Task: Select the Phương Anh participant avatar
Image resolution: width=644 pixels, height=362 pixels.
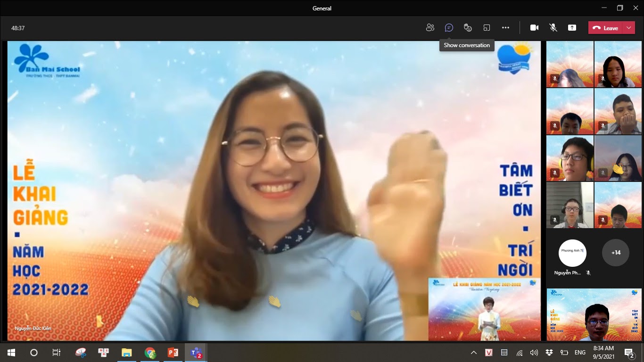Action: coord(572,253)
